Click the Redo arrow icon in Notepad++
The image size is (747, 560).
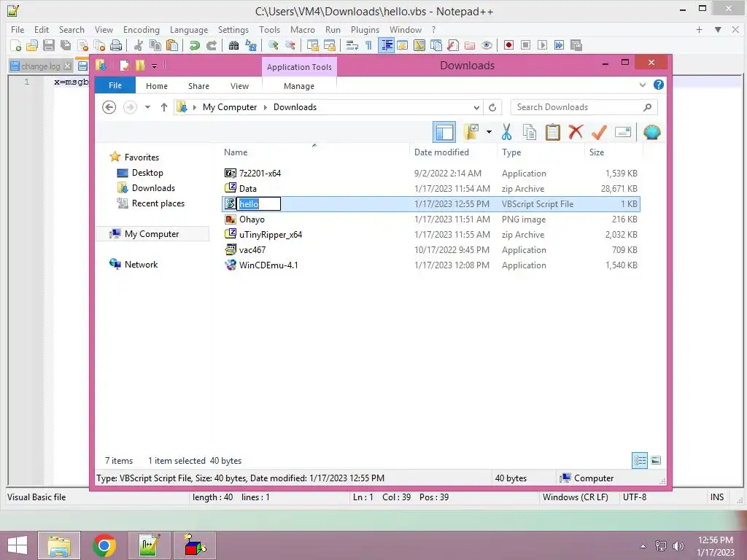pyautogui.click(x=211, y=45)
